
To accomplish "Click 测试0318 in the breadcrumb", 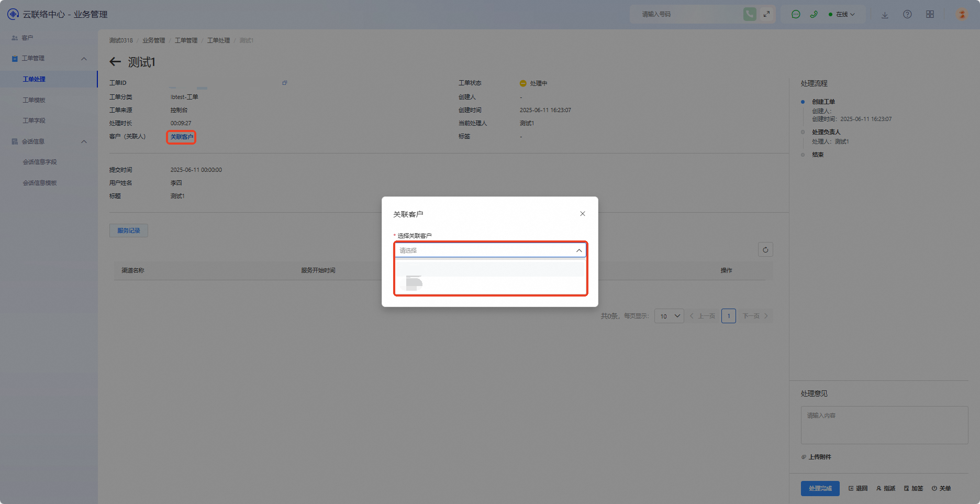I will 121,40.
